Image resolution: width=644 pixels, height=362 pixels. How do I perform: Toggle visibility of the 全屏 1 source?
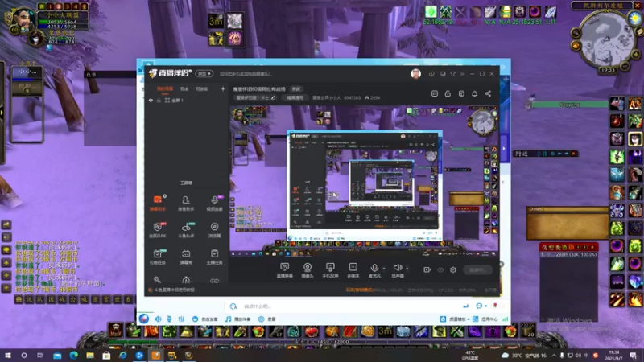[151, 100]
